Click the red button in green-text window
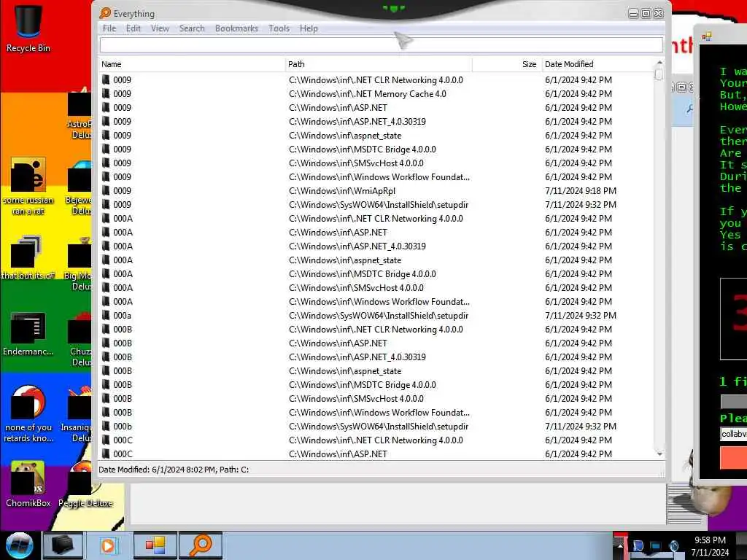This screenshot has width=747, height=560. 733,459
